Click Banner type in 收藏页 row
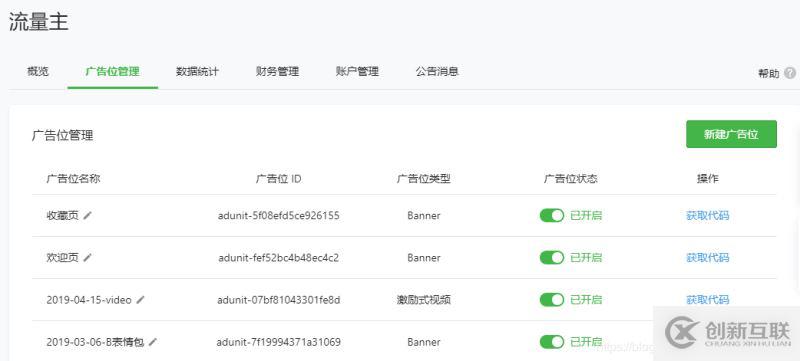Image resolution: width=800 pixels, height=361 pixels. click(424, 216)
